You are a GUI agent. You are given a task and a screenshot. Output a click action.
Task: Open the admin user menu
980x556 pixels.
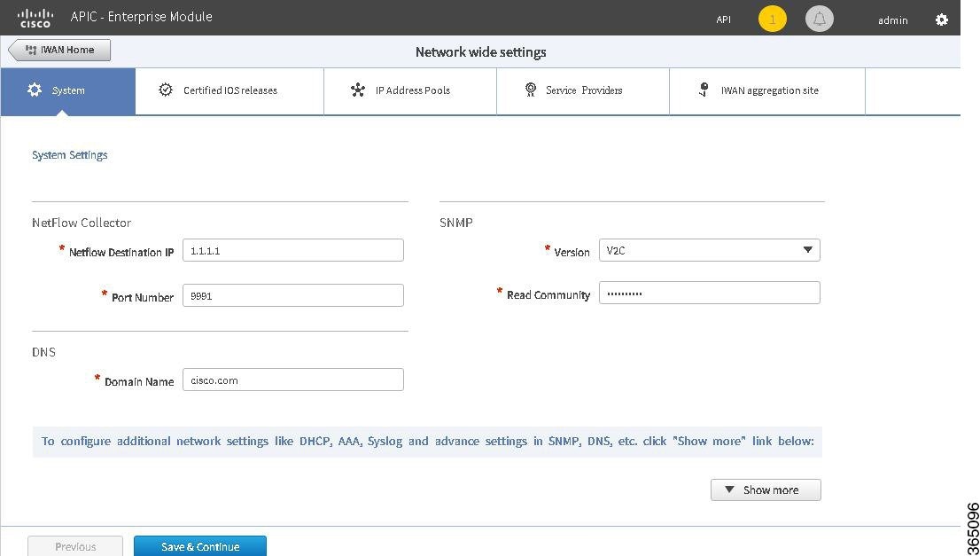pos(892,20)
